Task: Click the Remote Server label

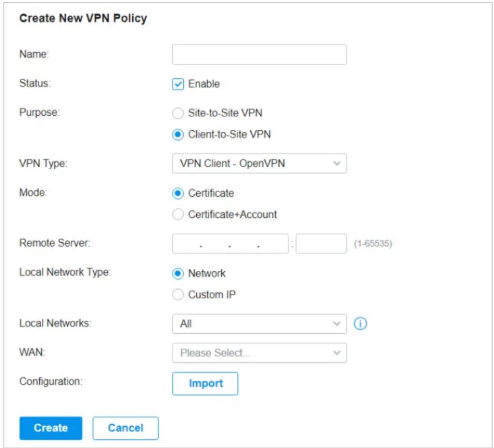Action: click(x=55, y=243)
